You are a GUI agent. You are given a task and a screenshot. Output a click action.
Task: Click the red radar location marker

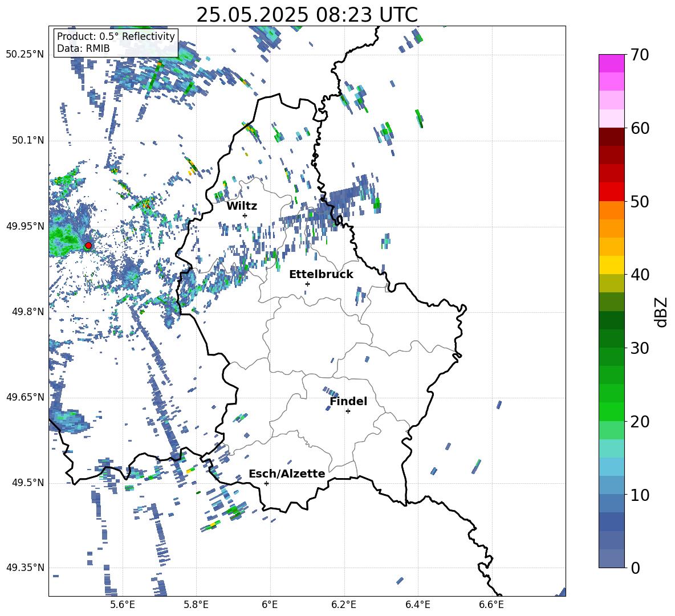tap(88, 246)
